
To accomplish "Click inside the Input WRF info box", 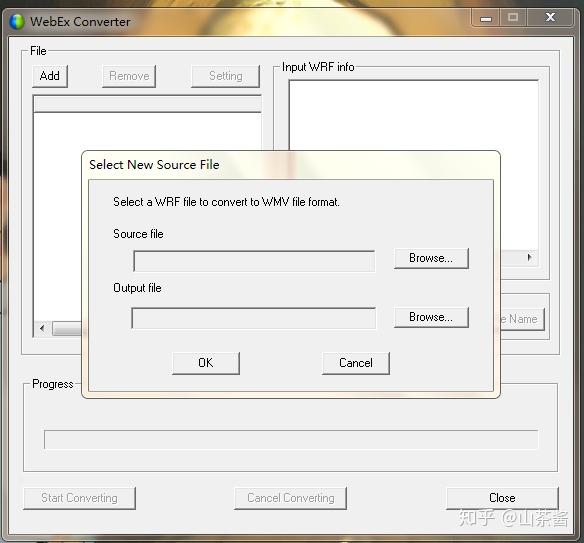I will (413, 115).
